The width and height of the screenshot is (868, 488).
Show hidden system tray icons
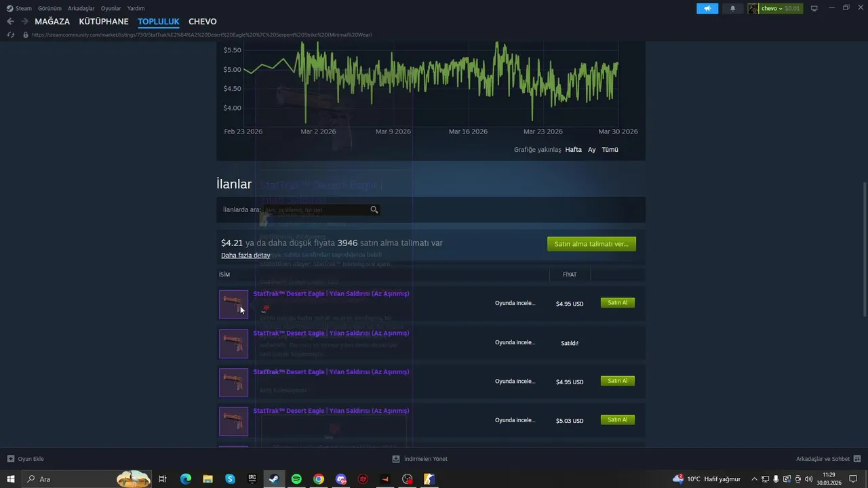point(754,479)
